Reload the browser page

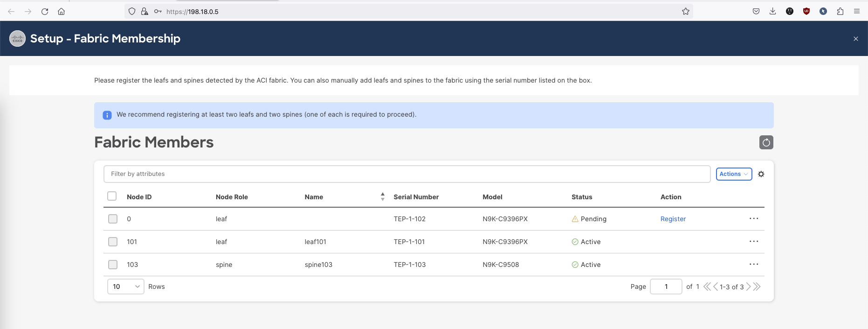tap(45, 11)
